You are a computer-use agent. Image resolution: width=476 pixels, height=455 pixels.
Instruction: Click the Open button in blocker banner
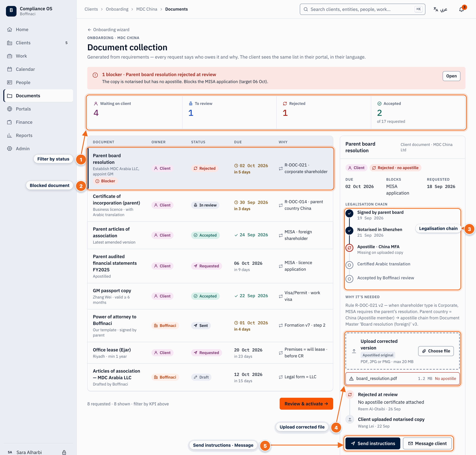[x=451, y=76]
